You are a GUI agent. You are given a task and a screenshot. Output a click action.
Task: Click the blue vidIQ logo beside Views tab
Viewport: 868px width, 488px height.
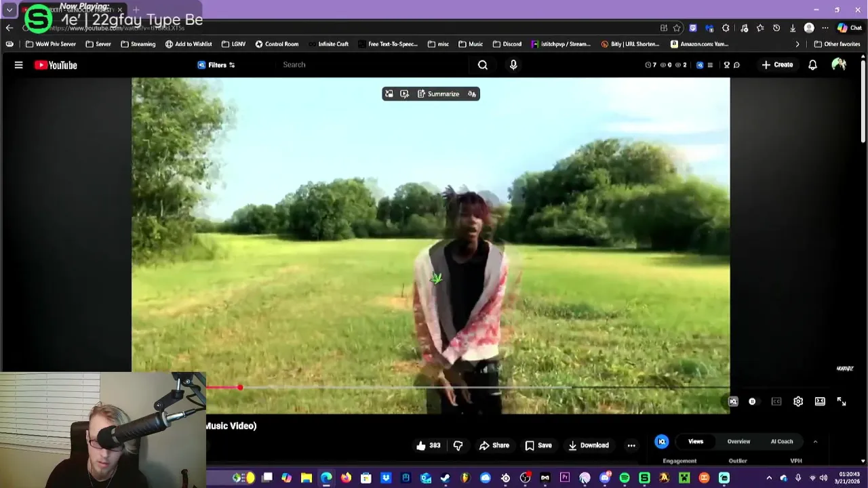point(662,441)
